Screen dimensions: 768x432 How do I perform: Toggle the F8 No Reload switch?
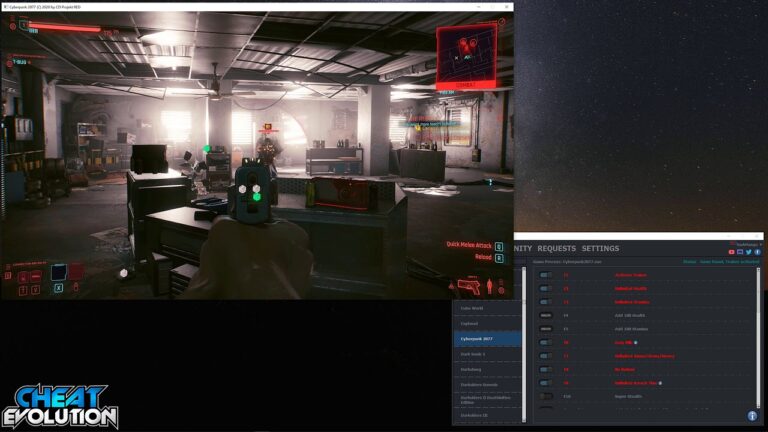pos(546,369)
